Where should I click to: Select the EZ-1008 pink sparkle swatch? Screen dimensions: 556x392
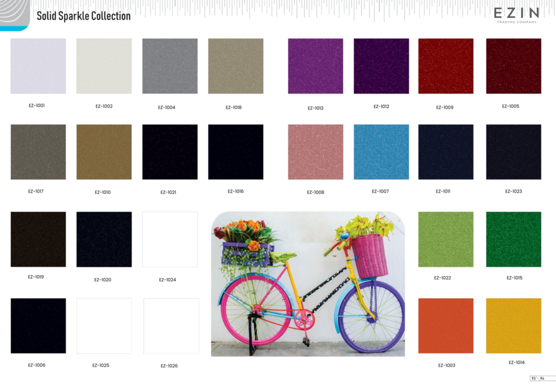tap(315, 151)
